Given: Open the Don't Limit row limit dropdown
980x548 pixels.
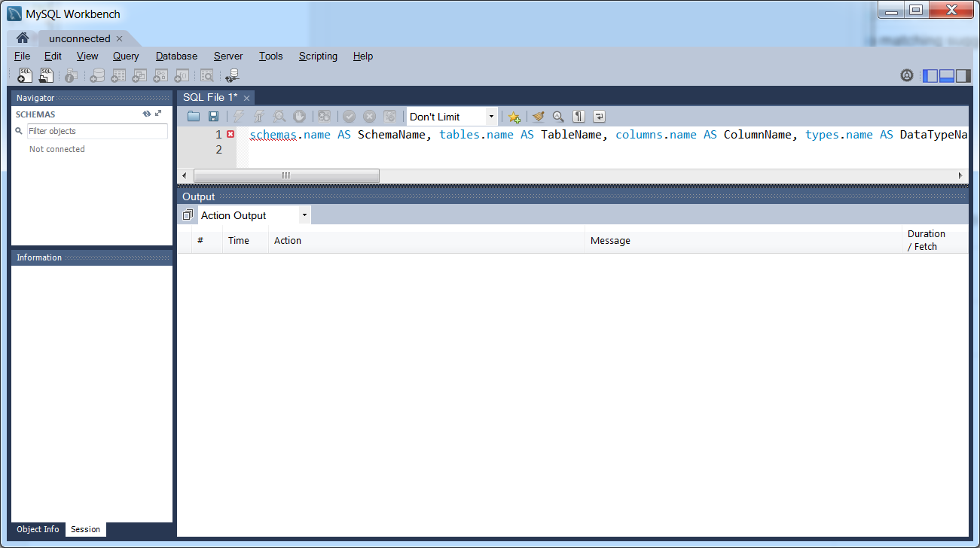Looking at the screenshot, I should coord(490,117).
